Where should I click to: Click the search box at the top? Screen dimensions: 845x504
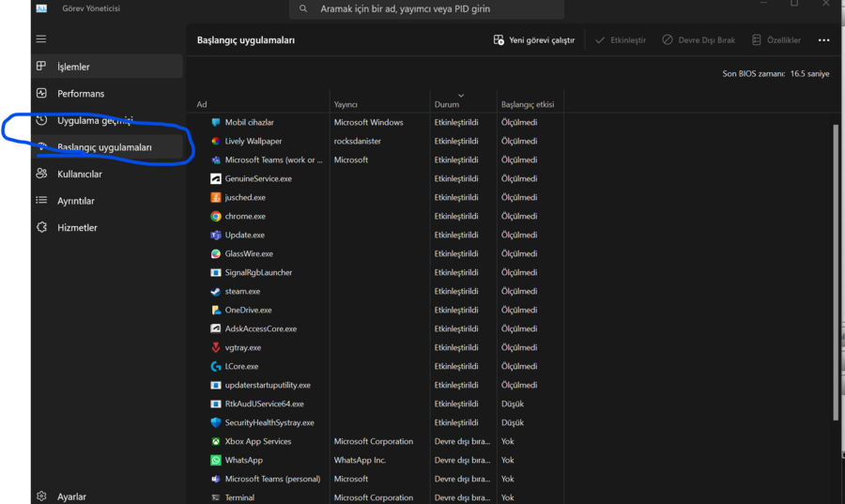tap(427, 9)
